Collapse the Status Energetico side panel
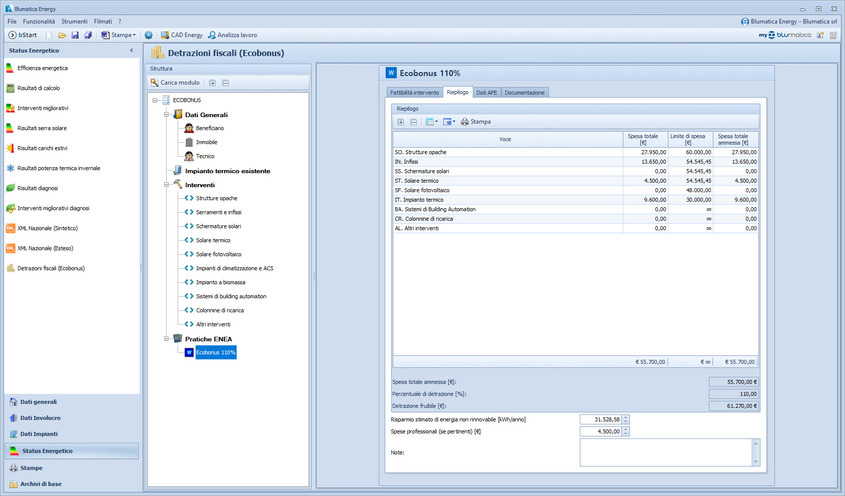The height and width of the screenshot is (496, 845). point(131,51)
